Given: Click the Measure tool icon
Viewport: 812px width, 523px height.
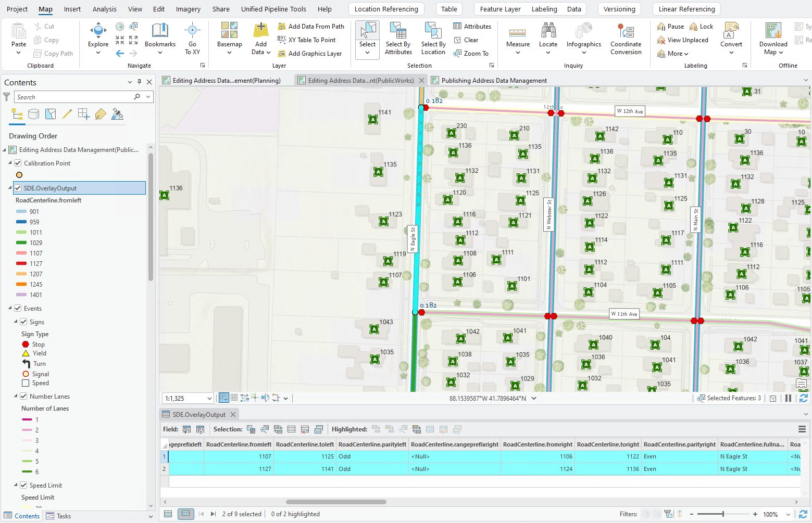Looking at the screenshot, I should pos(517,32).
